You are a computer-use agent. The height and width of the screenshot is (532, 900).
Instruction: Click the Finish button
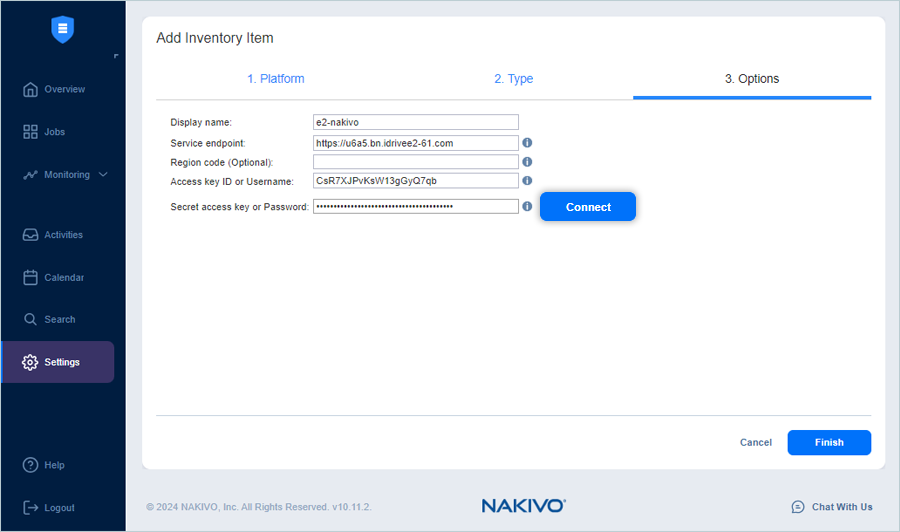(x=829, y=442)
